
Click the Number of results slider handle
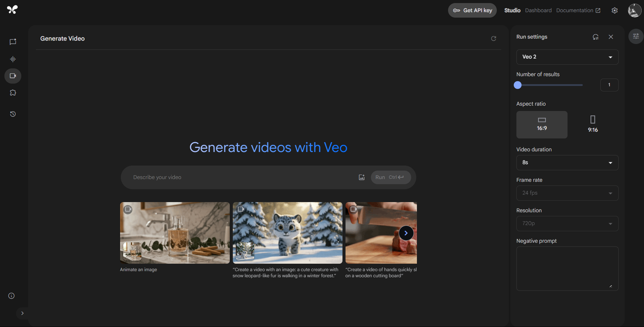click(517, 85)
